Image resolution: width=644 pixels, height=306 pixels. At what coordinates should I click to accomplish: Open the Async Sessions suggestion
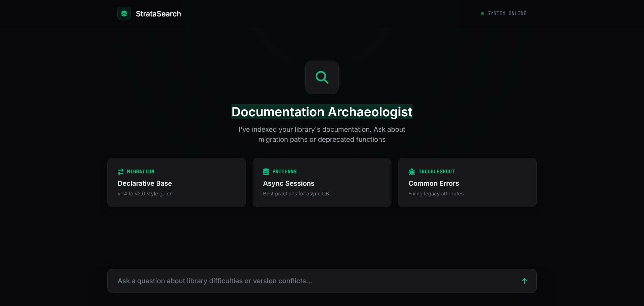point(288,183)
